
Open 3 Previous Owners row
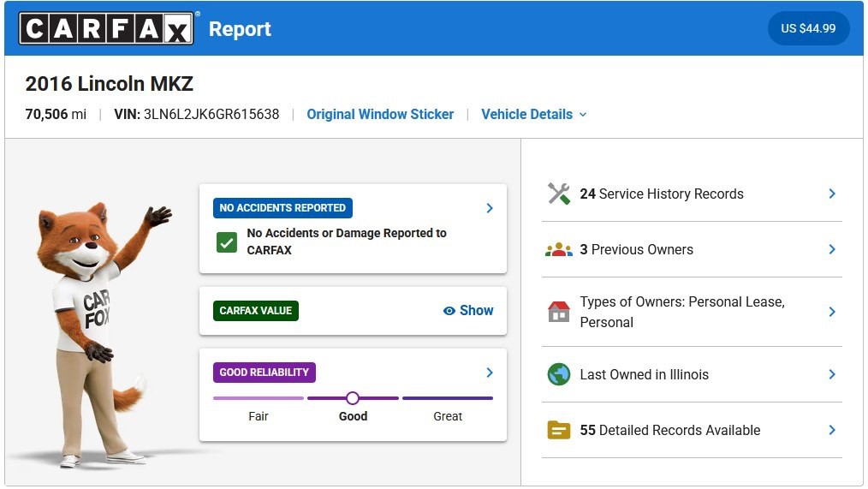692,250
